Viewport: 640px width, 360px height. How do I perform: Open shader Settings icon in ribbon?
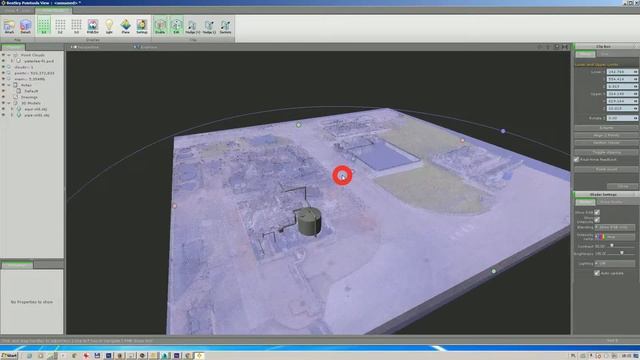142,25
